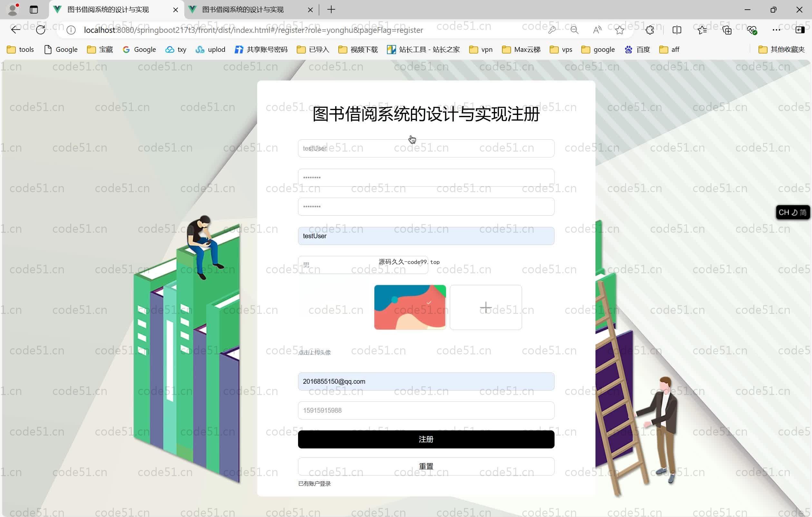Focus the email field 2016855150@qq.com
Viewport: 812px width, 517px height.
[x=426, y=381]
